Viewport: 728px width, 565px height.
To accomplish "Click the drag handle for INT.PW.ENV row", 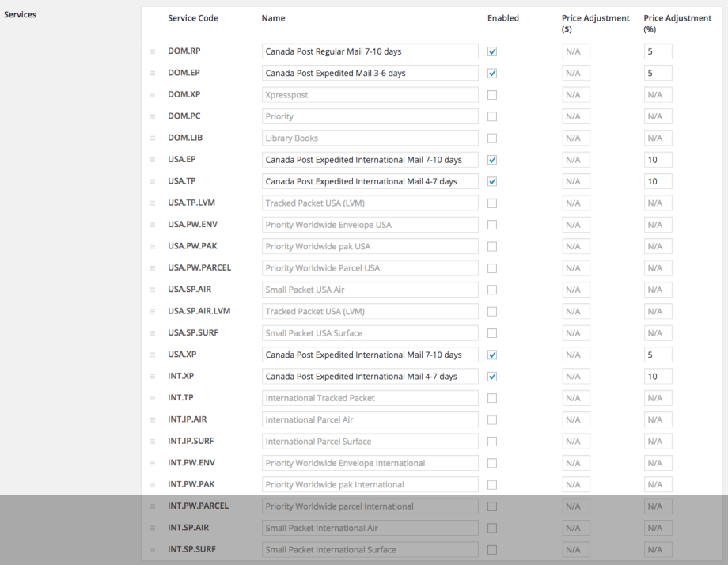I will [x=153, y=464].
